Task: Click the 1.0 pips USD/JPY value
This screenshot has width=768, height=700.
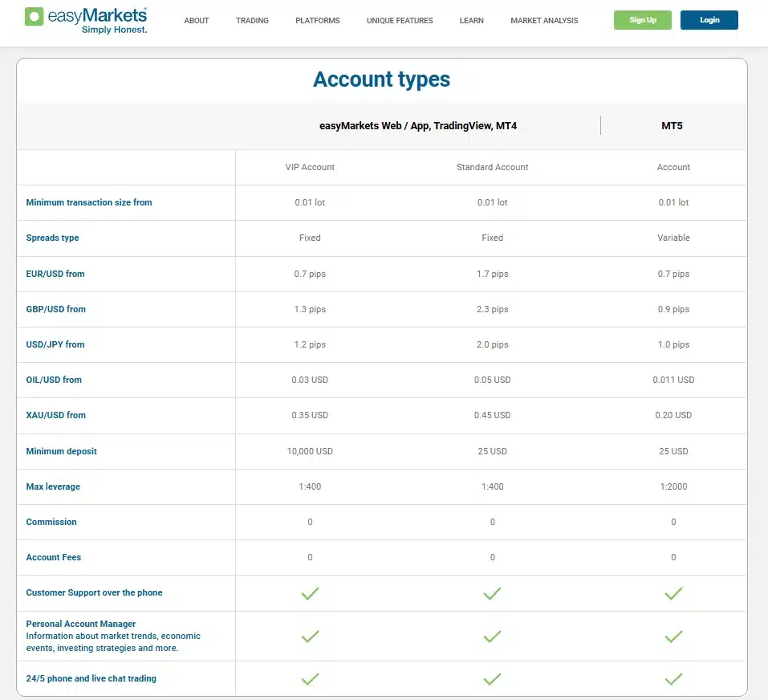Action: coord(673,344)
